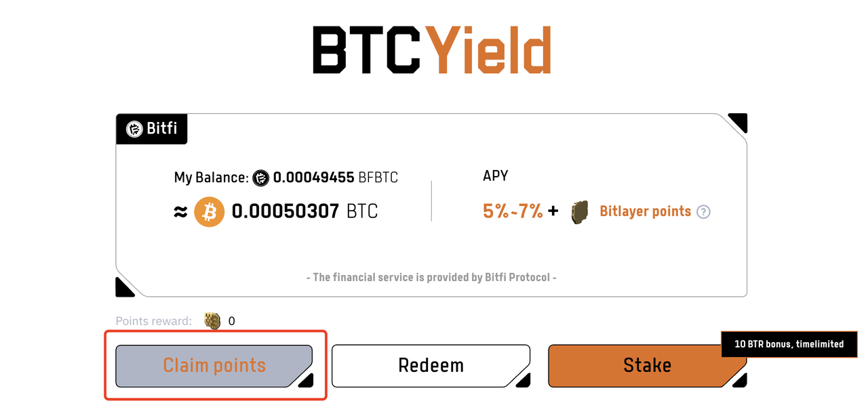Click the Points reward value 0
The image size is (868, 401).
232,321
